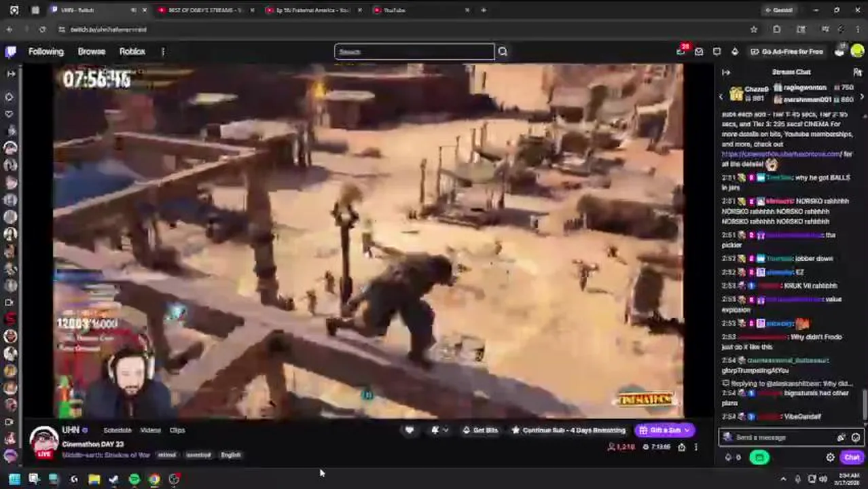Viewport: 868px width, 489px height.
Task: Click the green channel points reward button
Action: click(x=759, y=458)
